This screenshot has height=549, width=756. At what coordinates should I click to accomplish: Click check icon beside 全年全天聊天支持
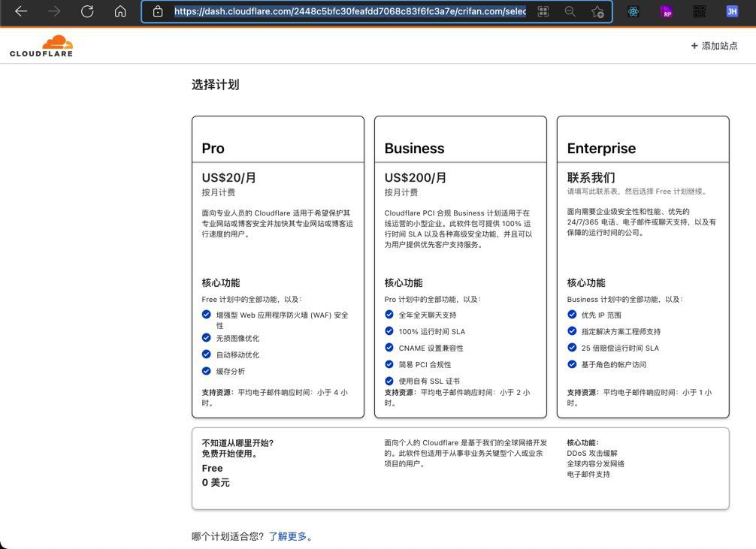(389, 315)
